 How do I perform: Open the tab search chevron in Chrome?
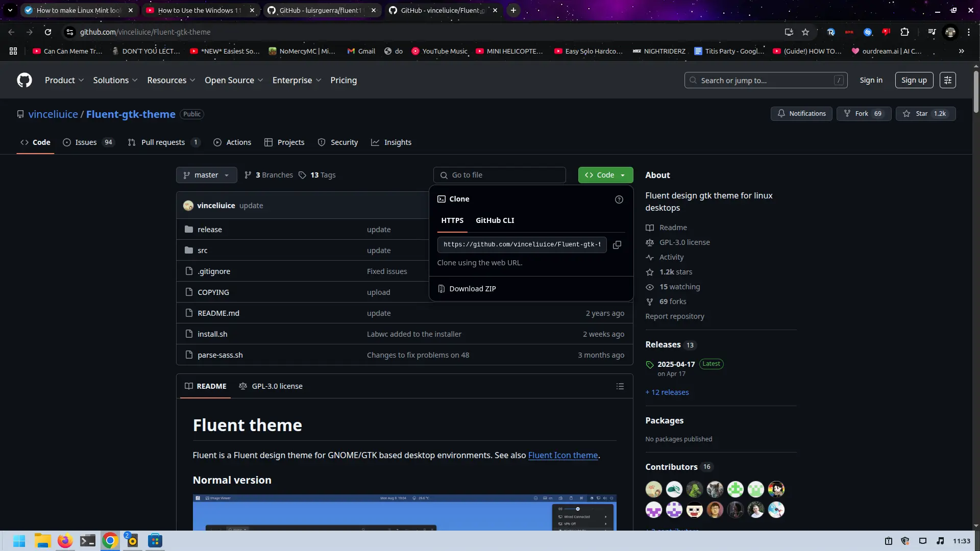pyautogui.click(x=10, y=10)
